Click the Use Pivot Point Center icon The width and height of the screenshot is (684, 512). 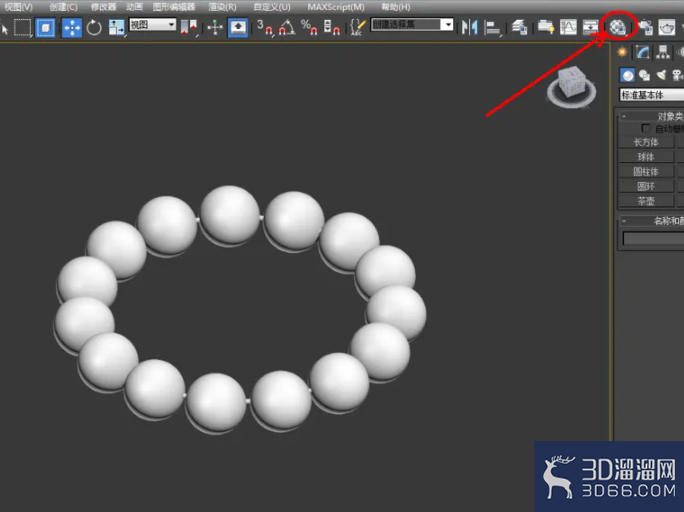click(189, 28)
